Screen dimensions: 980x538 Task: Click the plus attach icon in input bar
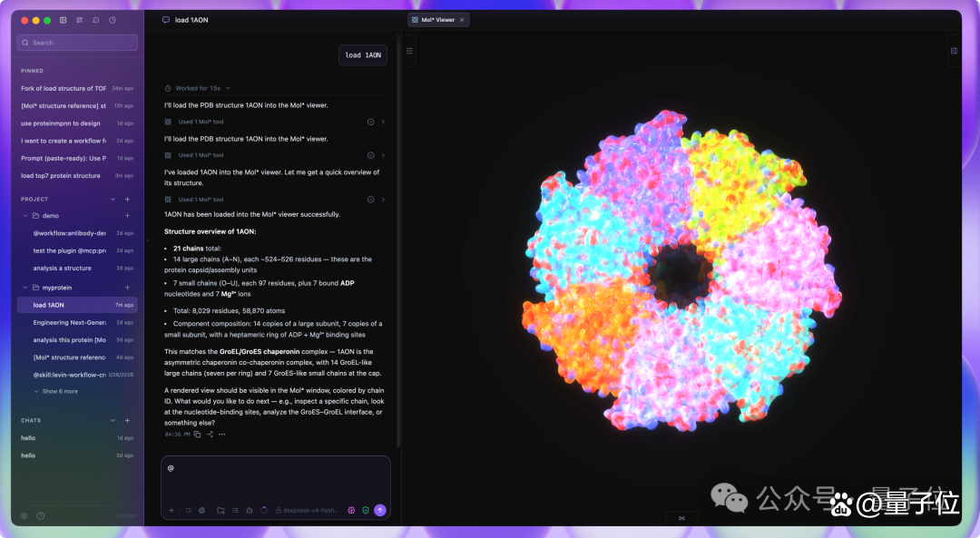click(171, 511)
